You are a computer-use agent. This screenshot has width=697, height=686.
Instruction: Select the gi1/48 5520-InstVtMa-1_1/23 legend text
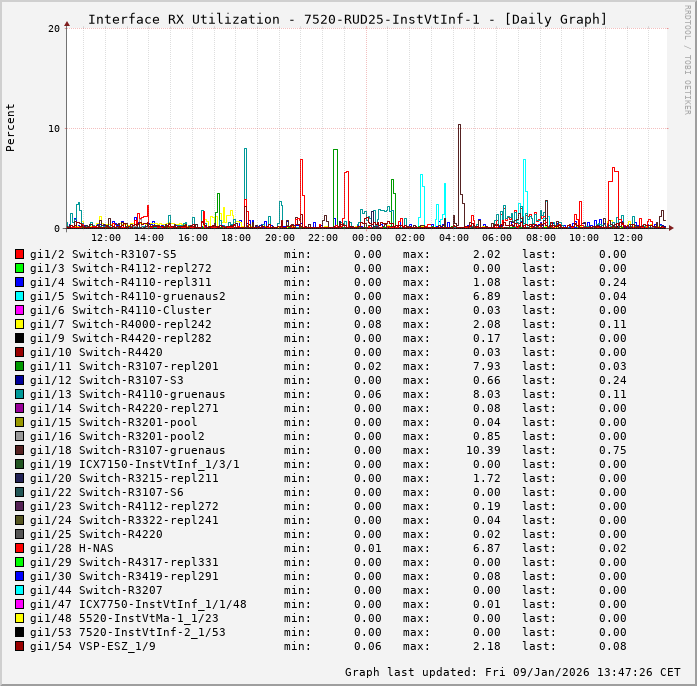click(x=124, y=618)
